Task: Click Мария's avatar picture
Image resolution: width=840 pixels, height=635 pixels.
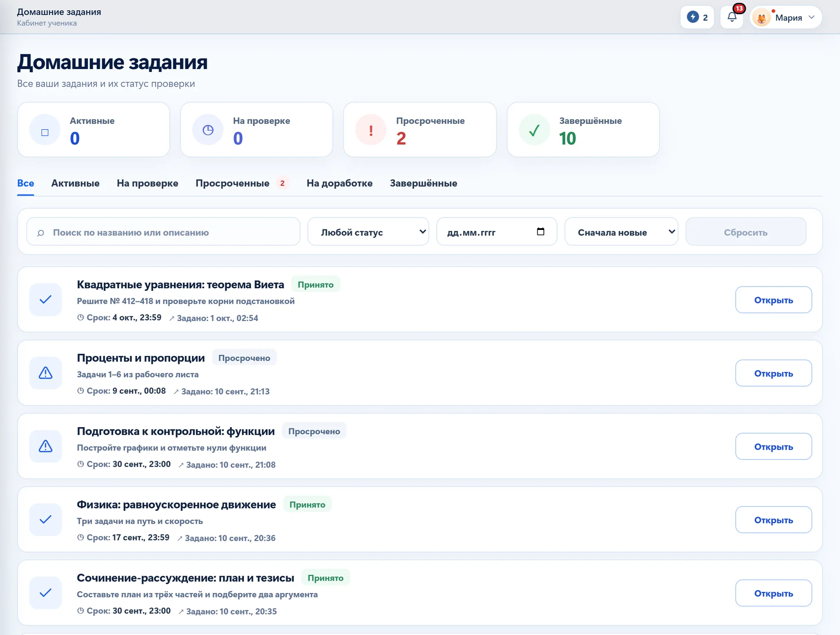Action: coord(761,18)
